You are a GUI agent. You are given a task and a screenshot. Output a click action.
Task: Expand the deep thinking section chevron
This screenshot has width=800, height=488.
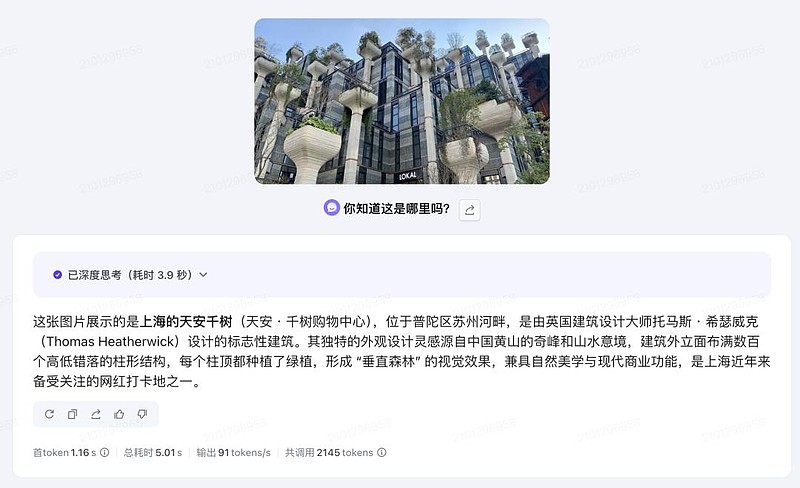click(204, 275)
